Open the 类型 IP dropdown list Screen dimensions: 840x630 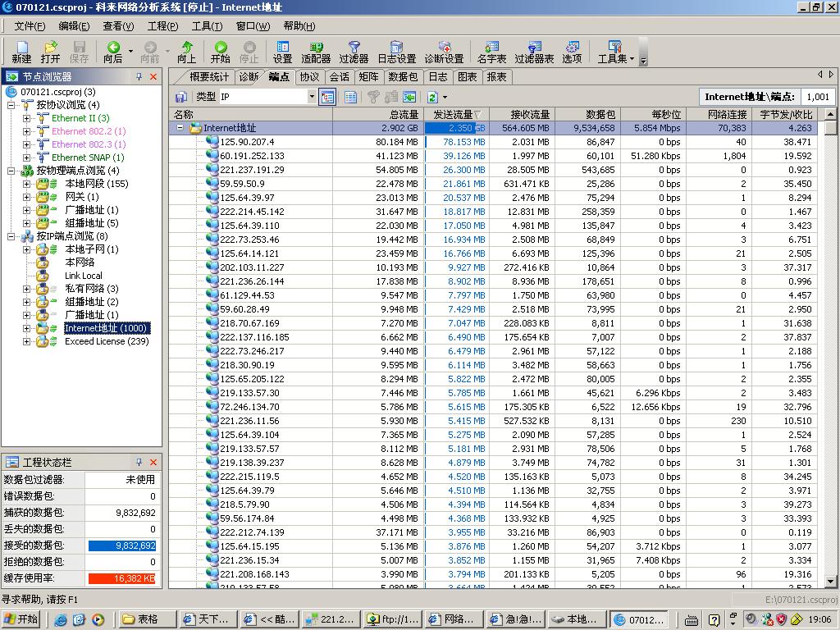(312, 97)
